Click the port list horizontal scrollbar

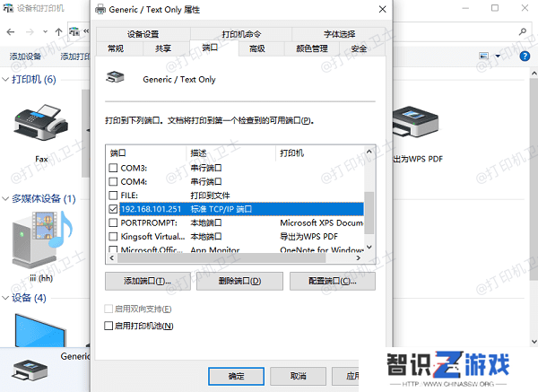click(x=221, y=258)
